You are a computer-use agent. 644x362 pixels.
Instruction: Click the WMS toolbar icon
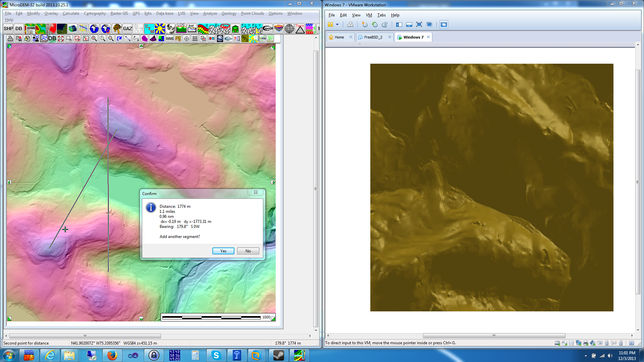point(170,39)
